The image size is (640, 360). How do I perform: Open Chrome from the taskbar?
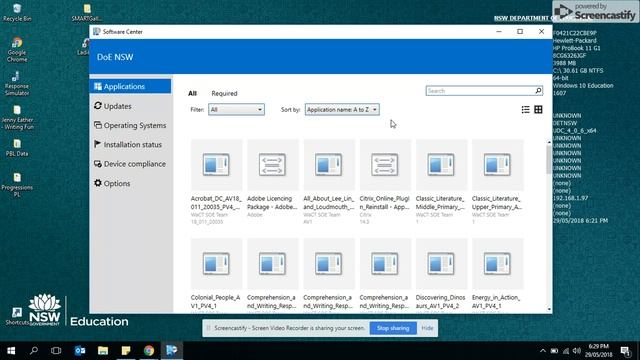pyautogui.click(x=149, y=351)
